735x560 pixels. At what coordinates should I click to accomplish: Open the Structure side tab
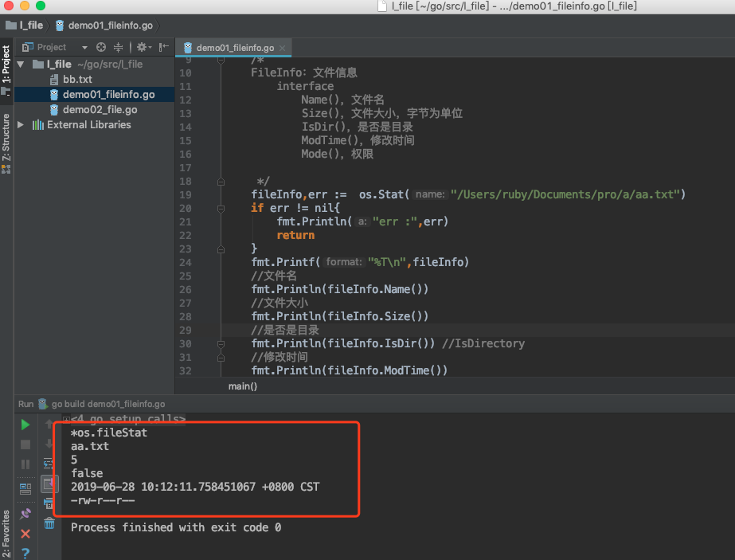pos(6,139)
